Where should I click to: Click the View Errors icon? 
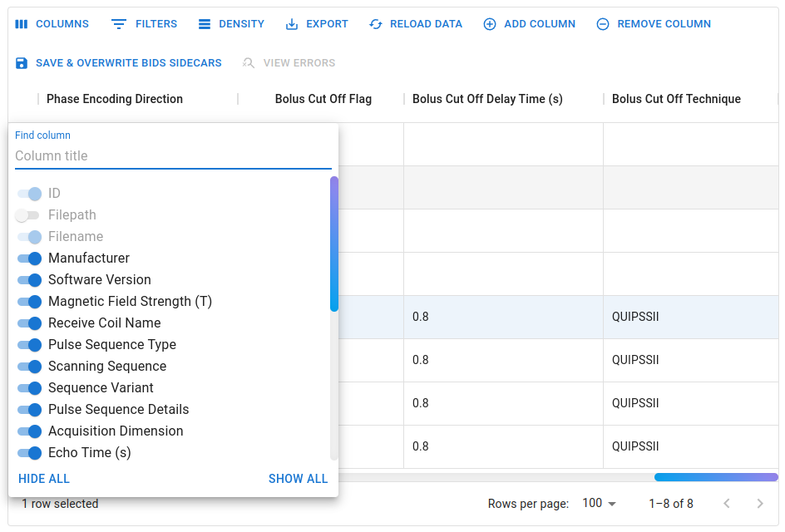click(x=248, y=62)
